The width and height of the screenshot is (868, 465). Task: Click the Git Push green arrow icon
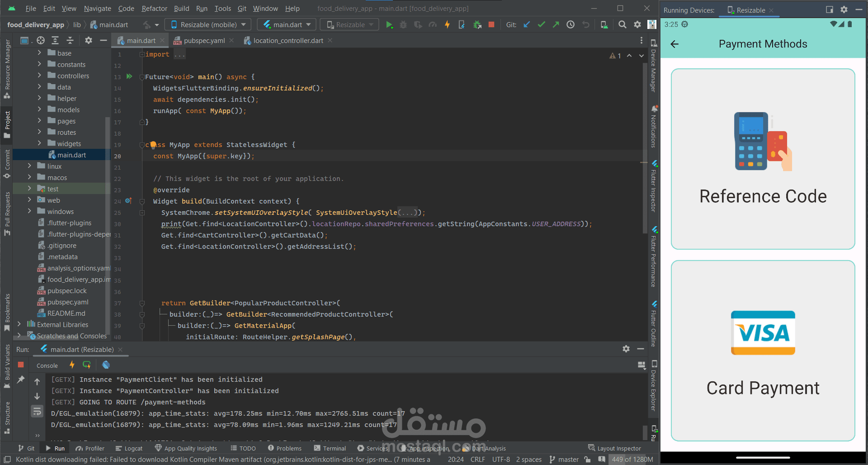tap(556, 25)
